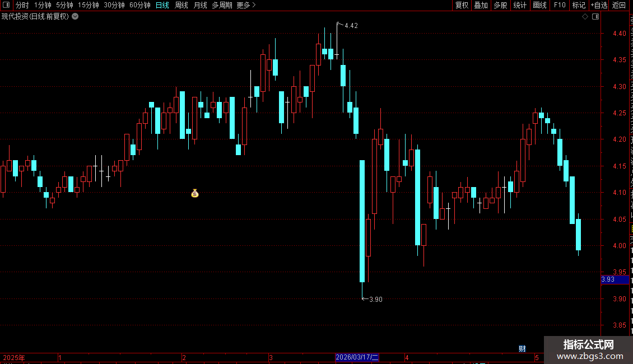Click the panel toggle icon at top-left
This screenshot has width=633, height=364.
point(6,5)
